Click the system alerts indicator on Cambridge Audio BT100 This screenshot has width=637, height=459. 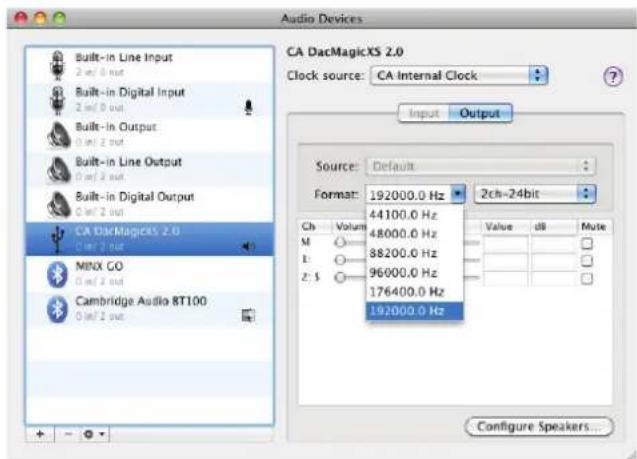248,315
